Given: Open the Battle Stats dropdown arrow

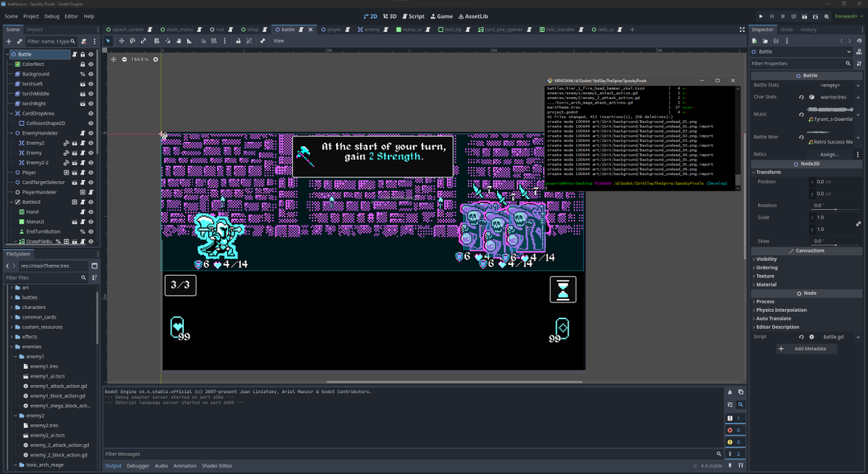Looking at the screenshot, I should tap(858, 85).
